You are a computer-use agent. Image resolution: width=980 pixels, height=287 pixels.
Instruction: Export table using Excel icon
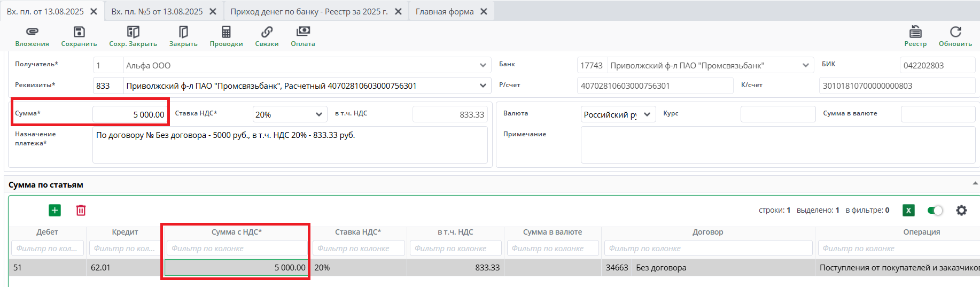pos(908,211)
